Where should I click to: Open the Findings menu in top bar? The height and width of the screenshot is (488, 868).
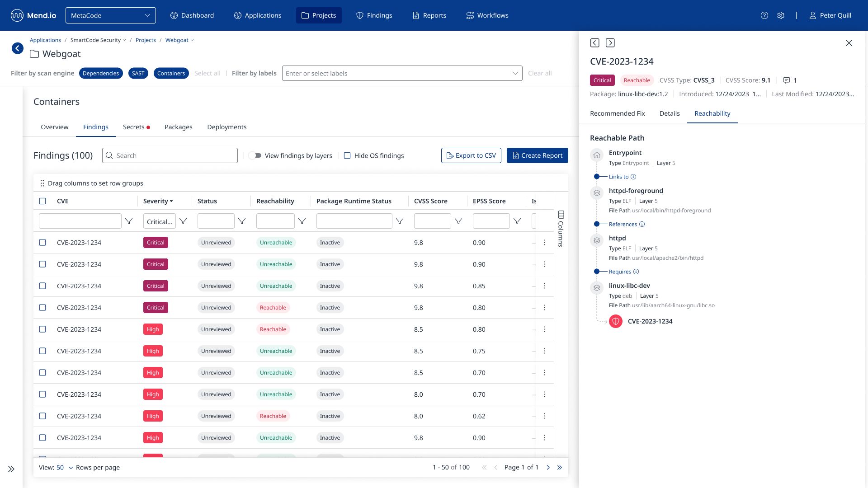point(374,15)
